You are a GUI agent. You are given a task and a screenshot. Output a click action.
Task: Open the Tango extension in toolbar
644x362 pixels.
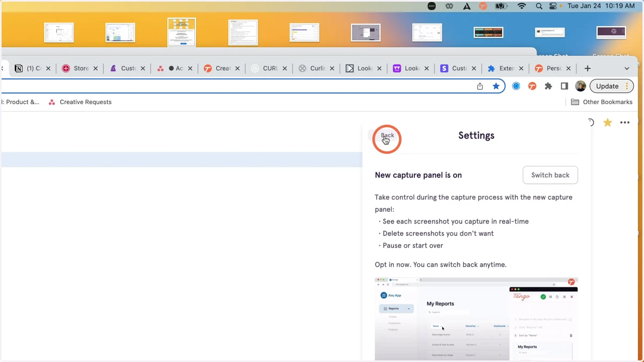(x=532, y=86)
